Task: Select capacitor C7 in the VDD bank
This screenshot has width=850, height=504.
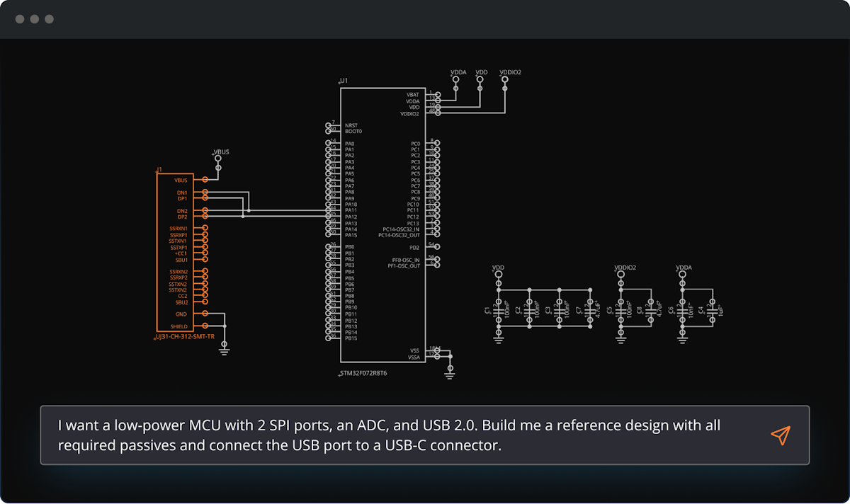Action: [590, 311]
